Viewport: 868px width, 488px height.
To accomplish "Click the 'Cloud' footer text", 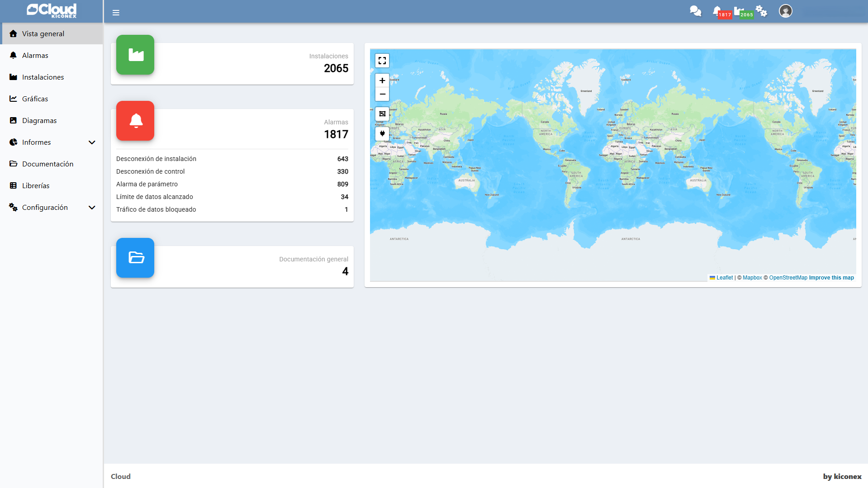I will 121,476.
